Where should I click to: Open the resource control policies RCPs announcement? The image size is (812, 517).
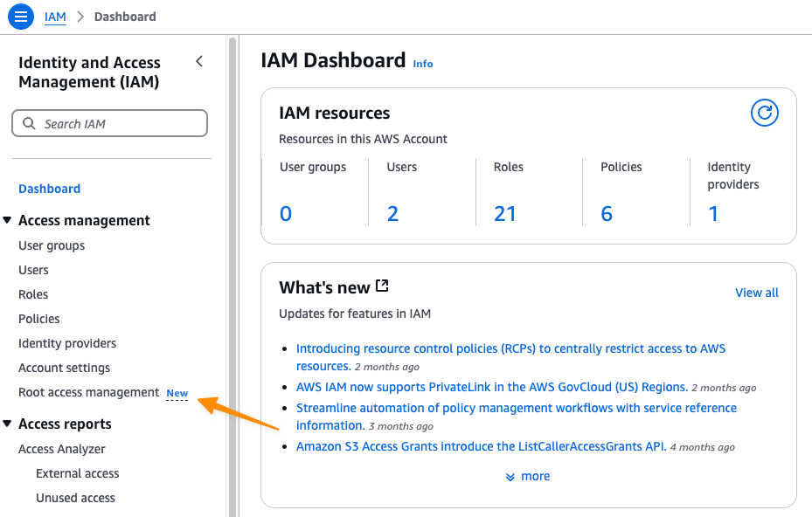coord(510,357)
